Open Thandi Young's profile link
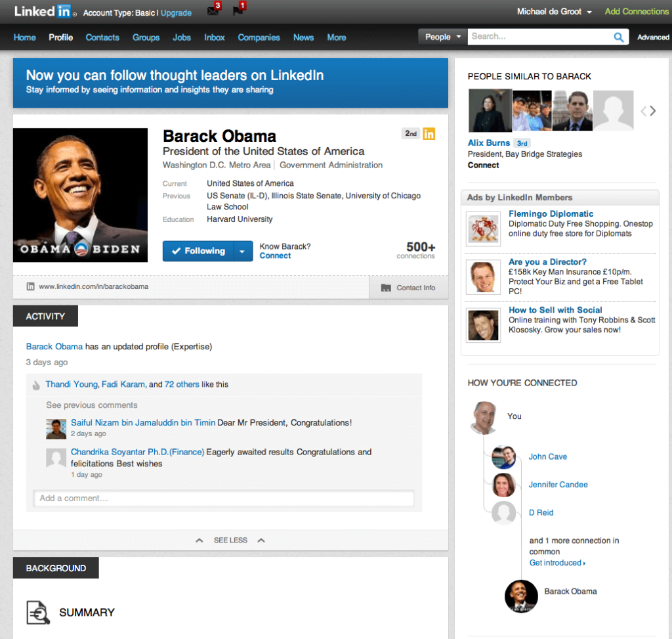 (x=72, y=384)
